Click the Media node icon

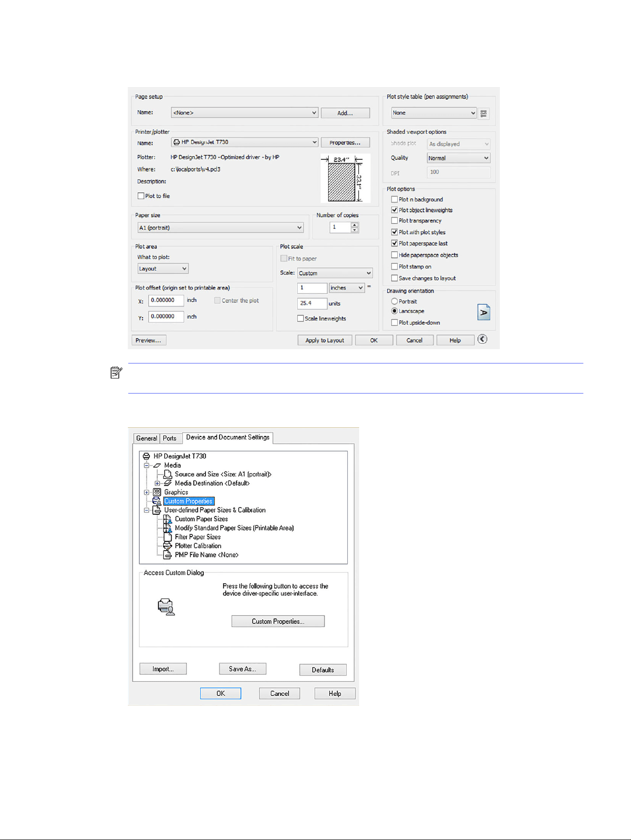tap(157, 466)
